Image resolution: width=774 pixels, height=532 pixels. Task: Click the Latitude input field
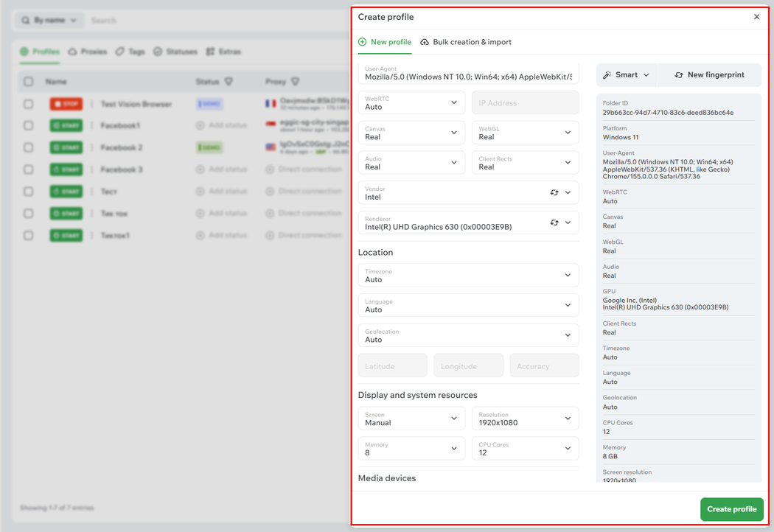392,365
